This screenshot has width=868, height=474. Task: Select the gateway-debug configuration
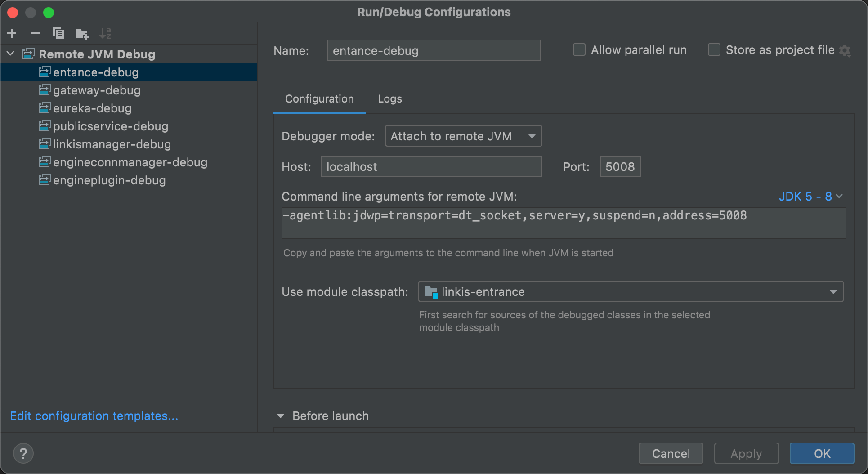(96, 90)
